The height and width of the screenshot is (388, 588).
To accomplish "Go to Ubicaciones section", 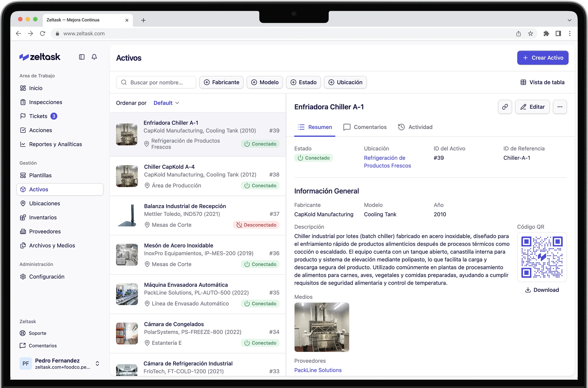I will point(44,203).
